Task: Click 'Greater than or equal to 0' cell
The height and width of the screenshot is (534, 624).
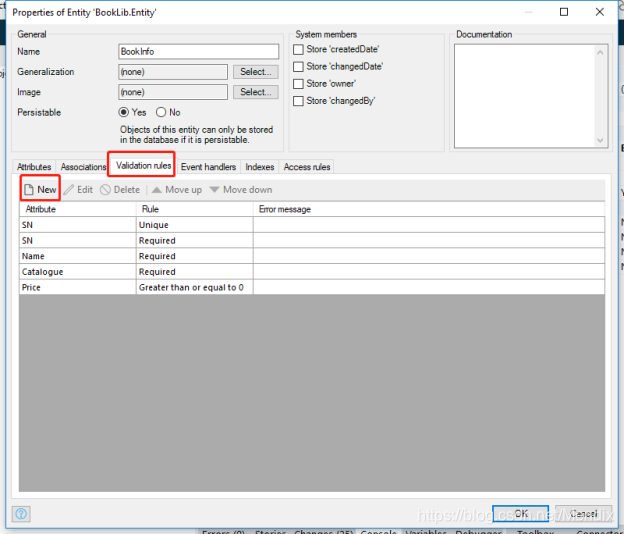Action: click(x=195, y=287)
